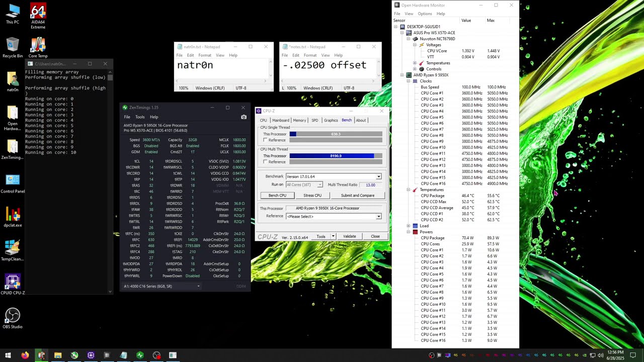Toggle Single Thread Reference checkbox in CPU-Z

click(x=266, y=140)
